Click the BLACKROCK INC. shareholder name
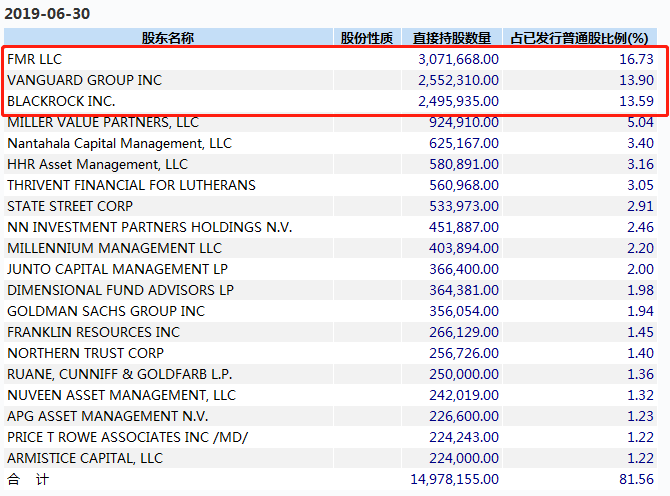The width and height of the screenshot is (670, 496). click(61, 101)
